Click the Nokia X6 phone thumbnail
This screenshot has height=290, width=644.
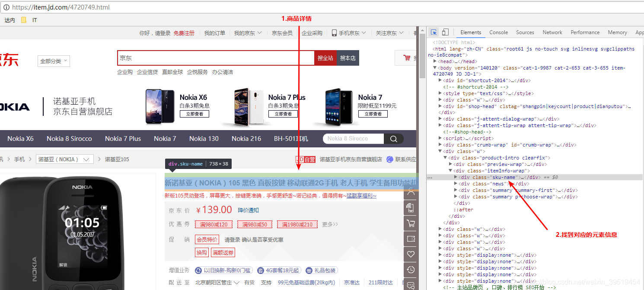(x=160, y=106)
